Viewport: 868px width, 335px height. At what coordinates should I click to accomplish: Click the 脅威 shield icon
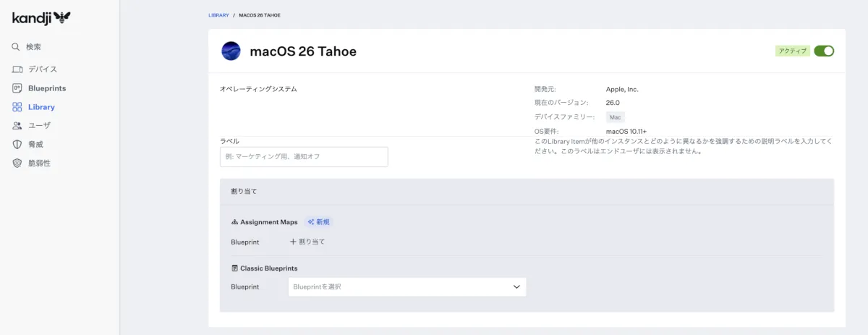point(17,144)
